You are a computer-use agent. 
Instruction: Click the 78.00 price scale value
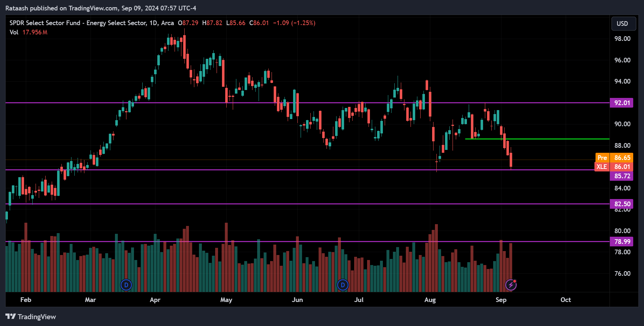[x=622, y=252]
